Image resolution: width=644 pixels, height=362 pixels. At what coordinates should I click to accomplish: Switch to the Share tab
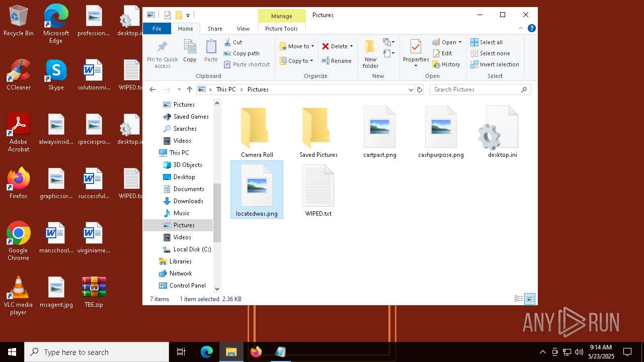(x=215, y=29)
